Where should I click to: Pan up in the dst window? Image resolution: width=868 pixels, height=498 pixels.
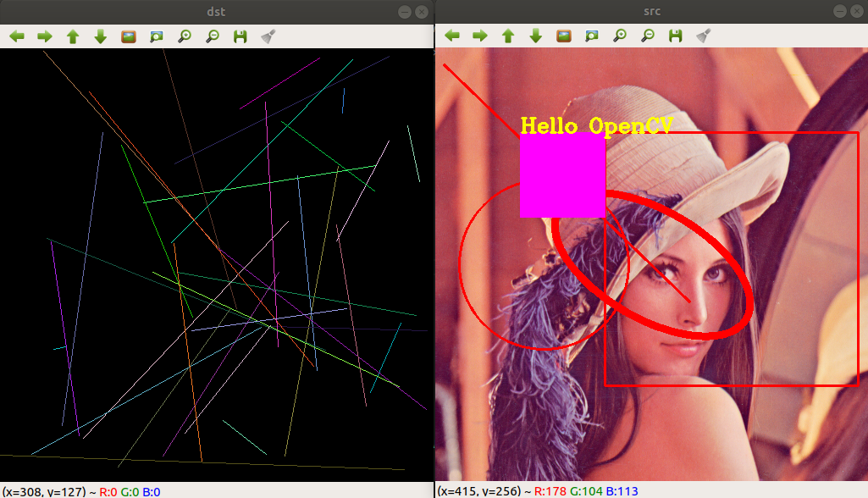coord(73,36)
